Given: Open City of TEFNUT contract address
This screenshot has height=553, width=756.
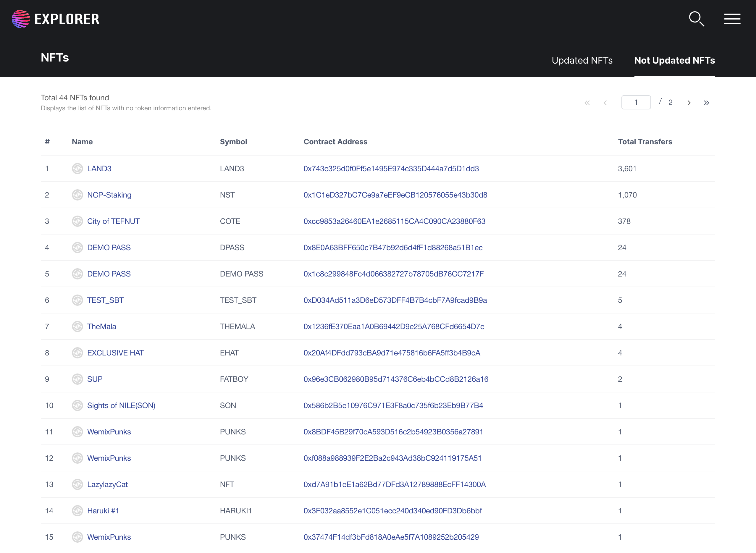Looking at the screenshot, I should pyautogui.click(x=394, y=221).
